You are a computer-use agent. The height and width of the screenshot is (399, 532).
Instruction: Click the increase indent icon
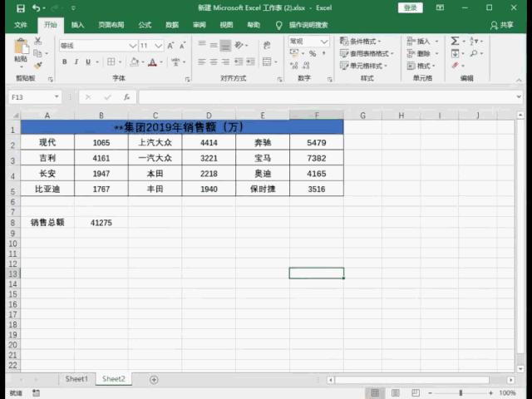click(250, 62)
